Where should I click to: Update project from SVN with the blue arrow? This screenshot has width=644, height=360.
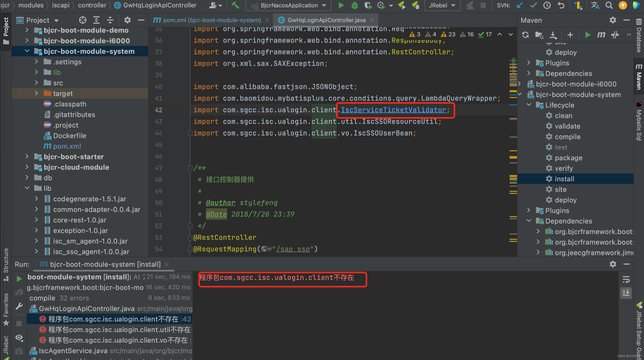pyautogui.click(x=519, y=5)
